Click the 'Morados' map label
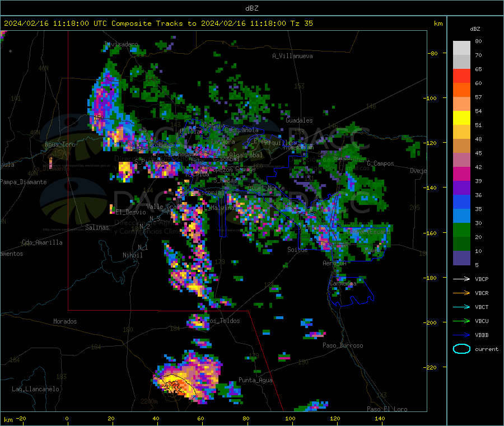Screen dimensions: 504x426 65,321
